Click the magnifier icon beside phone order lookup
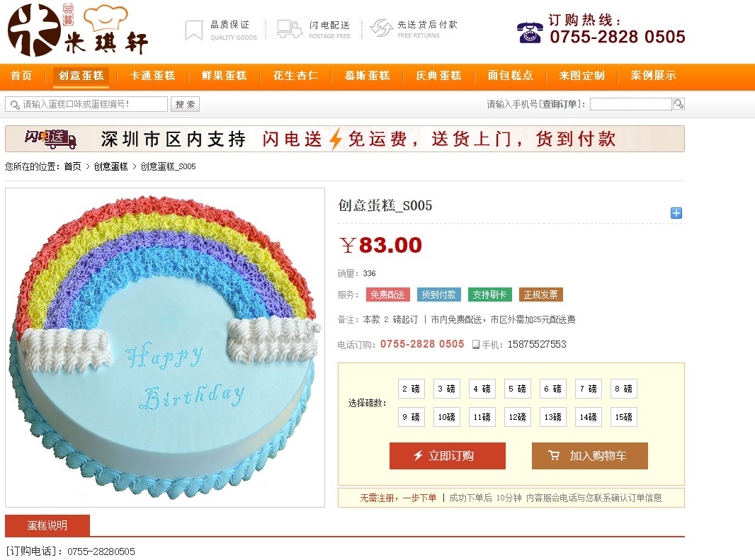 pos(679,103)
